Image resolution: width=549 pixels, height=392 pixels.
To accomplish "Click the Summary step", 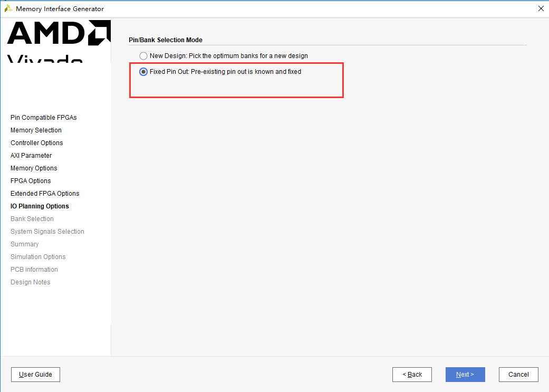I will [24, 244].
